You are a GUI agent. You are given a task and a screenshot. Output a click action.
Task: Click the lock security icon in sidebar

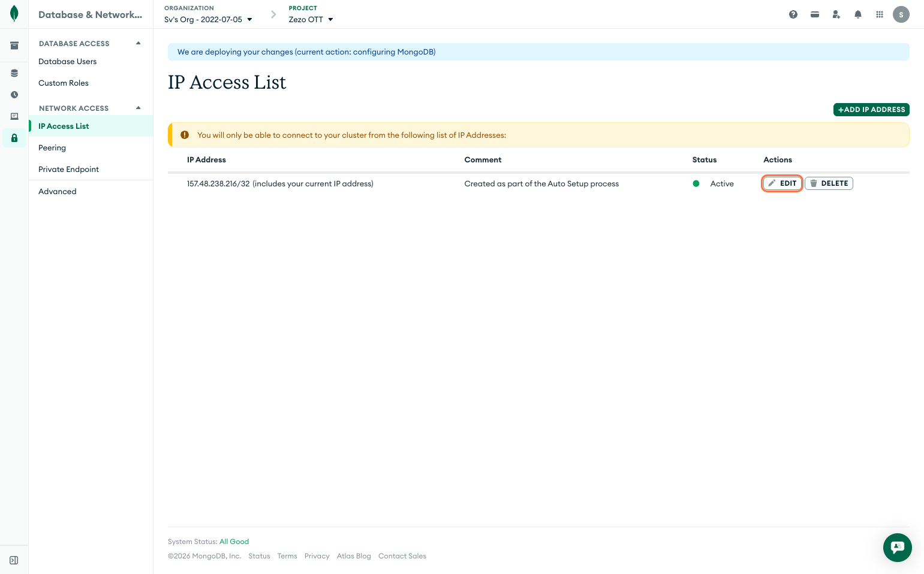pyautogui.click(x=14, y=138)
